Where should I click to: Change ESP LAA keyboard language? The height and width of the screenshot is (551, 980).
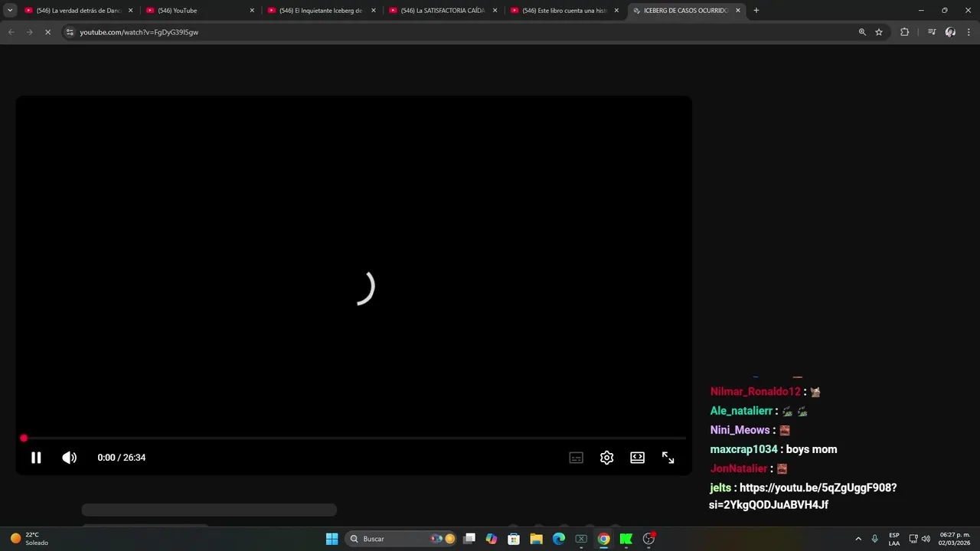click(x=894, y=539)
